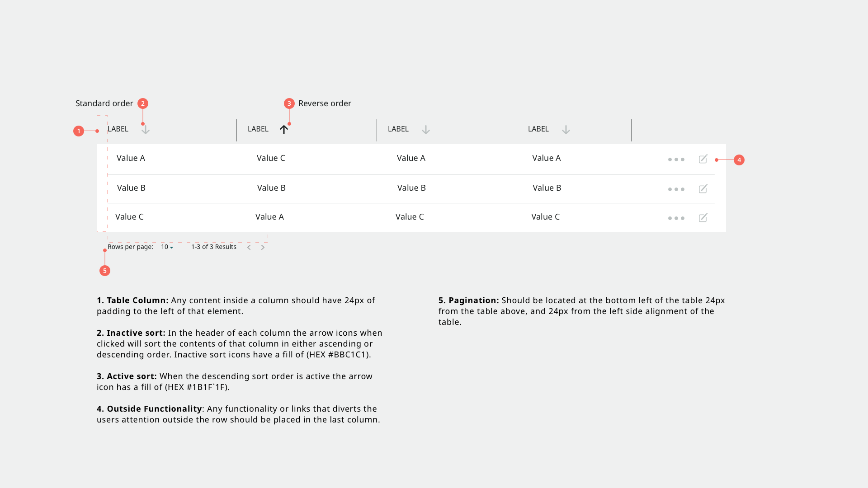The image size is (868, 488).
Task: Click annotation marker number 5 below pagination
Action: click(x=104, y=271)
